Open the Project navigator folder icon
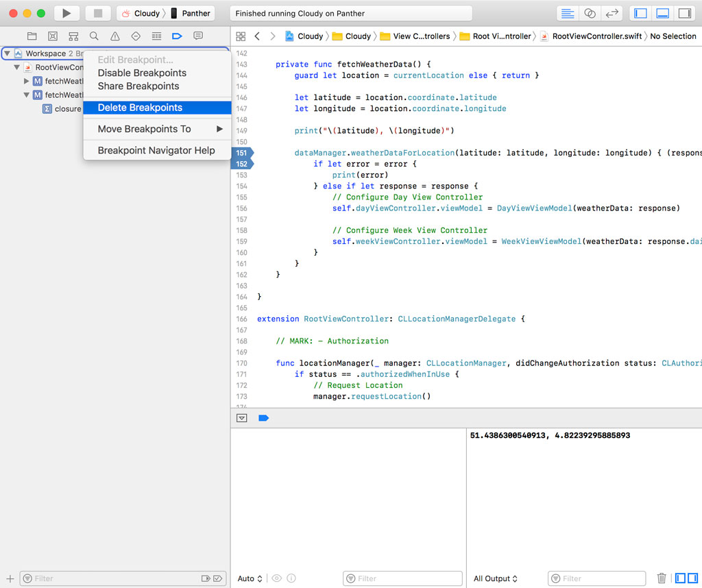Image resolution: width=702 pixels, height=588 pixels. 32,36
